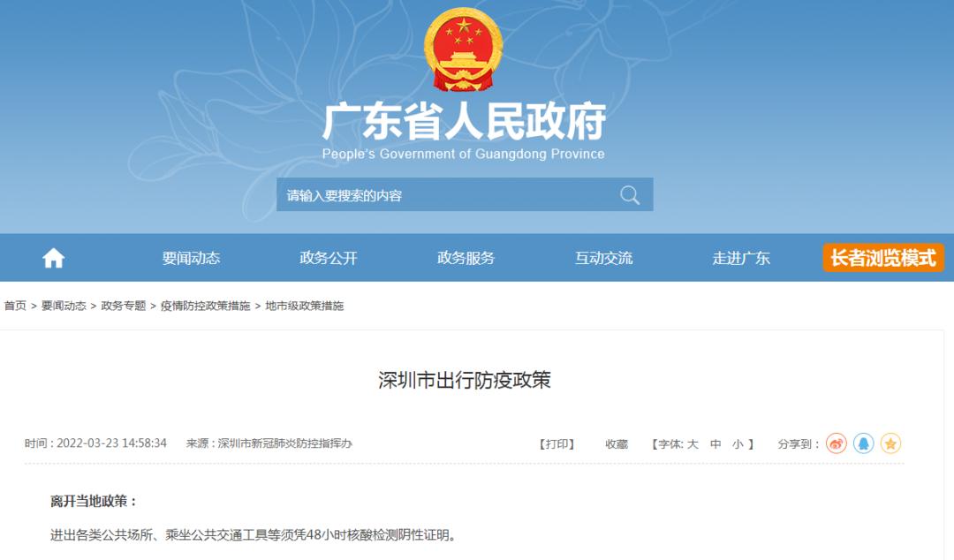
Task: Share to Qzone star icon
Action: pyautogui.click(x=890, y=443)
